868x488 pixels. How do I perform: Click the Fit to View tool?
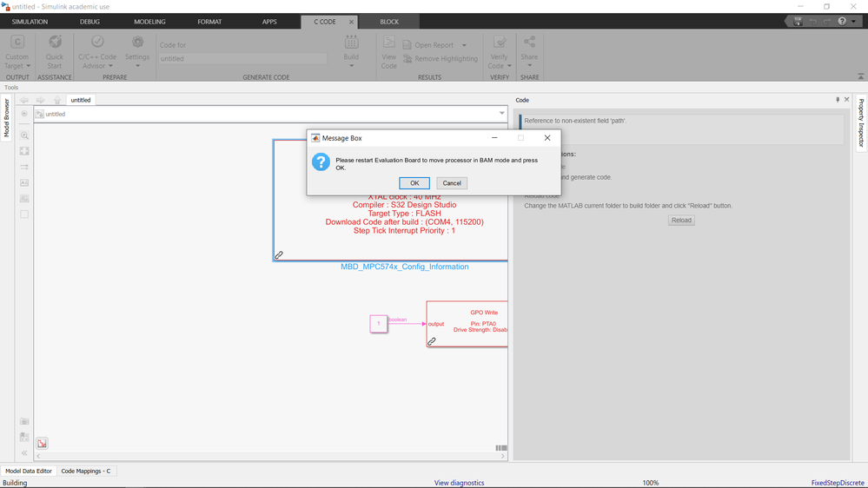(24, 151)
